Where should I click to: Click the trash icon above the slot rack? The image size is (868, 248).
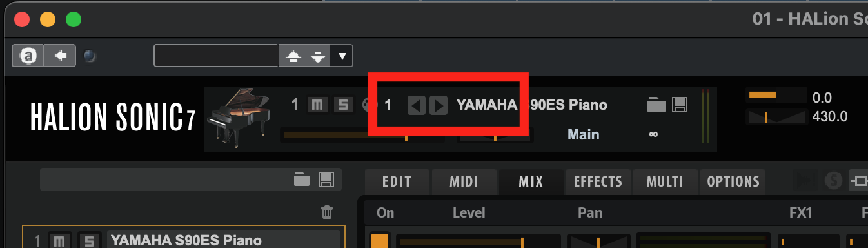(x=327, y=212)
